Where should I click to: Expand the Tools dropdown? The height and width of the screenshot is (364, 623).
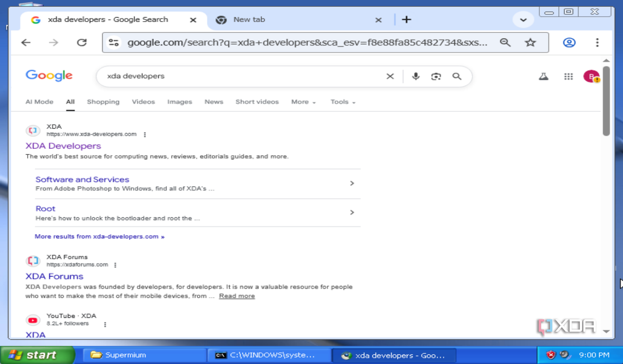pos(343,102)
